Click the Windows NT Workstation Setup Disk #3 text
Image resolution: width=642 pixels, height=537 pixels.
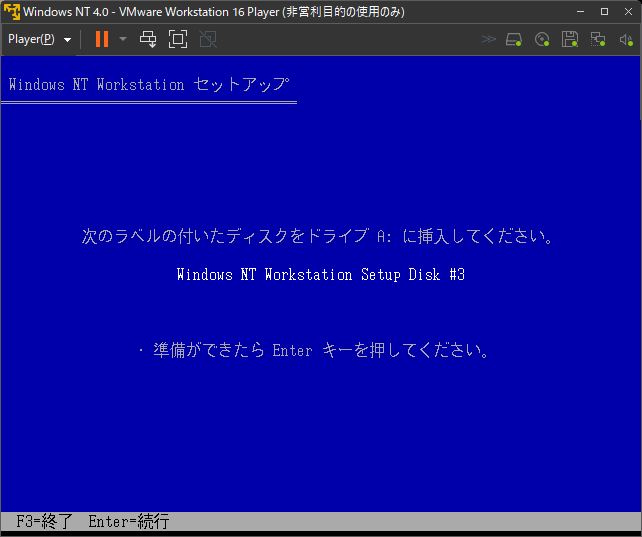pos(321,274)
